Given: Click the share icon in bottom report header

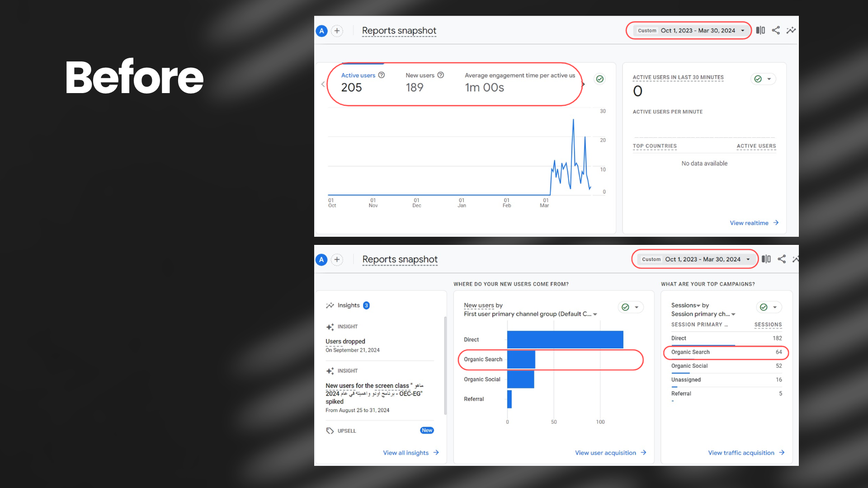Looking at the screenshot, I should point(782,259).
